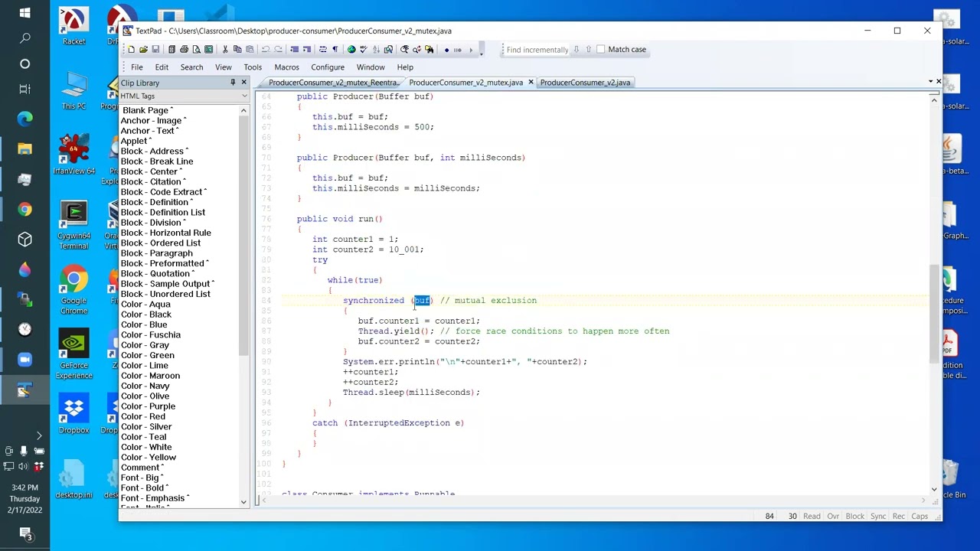The height and width of the screenshot is (551, 980).
Task: Click the Copy toolbar icon
Action: [x=237, y=50]
